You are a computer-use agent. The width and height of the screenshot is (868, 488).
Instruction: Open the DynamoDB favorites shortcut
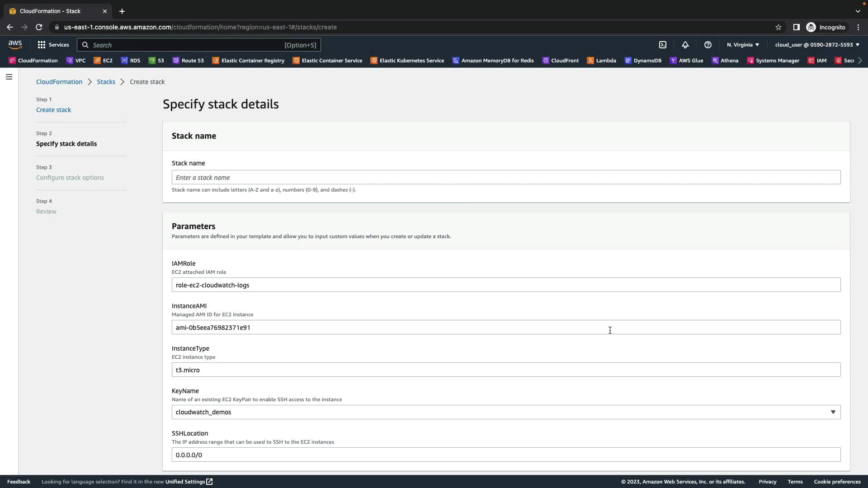pos(643,61)
